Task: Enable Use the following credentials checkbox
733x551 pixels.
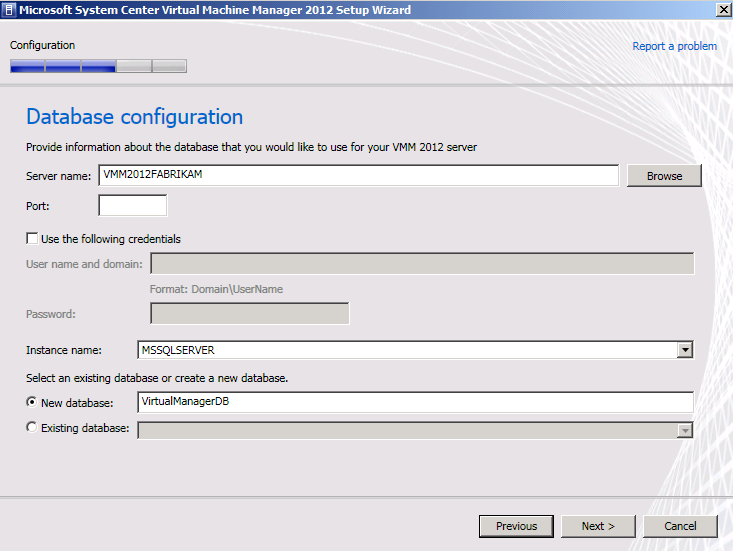Action: [32, 239]
